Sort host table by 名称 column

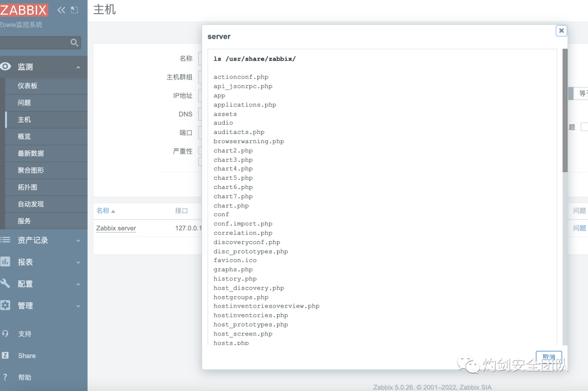coord(103,211)
